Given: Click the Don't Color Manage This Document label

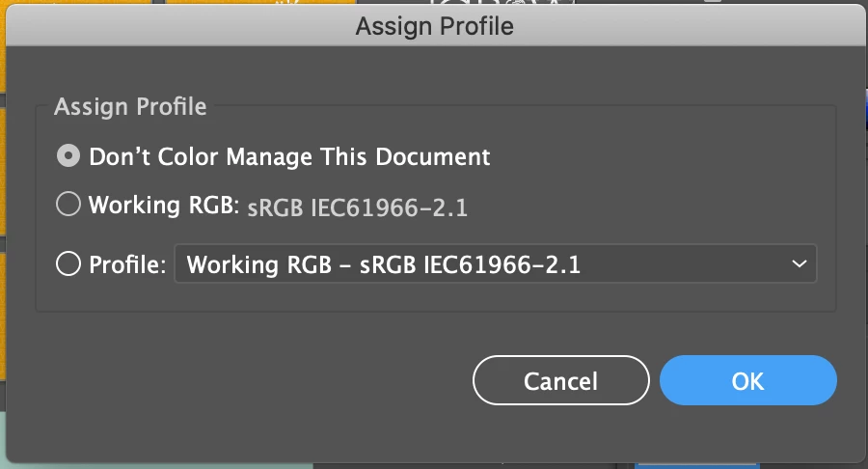Looking at the screenshot, I should (x=289, y=156).
